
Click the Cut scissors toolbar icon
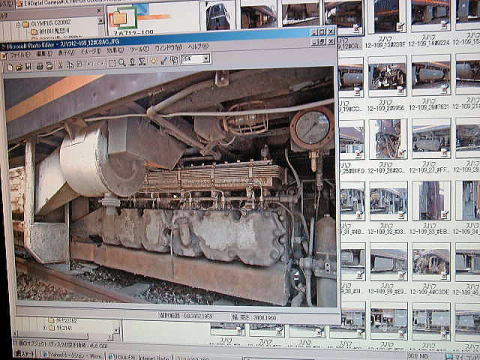click(61, 65)
